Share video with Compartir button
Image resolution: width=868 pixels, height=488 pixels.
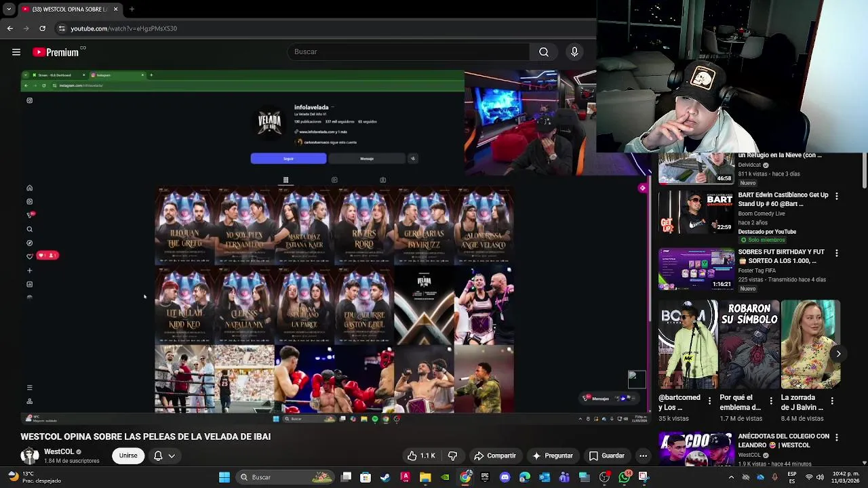[x=495, y=455]
